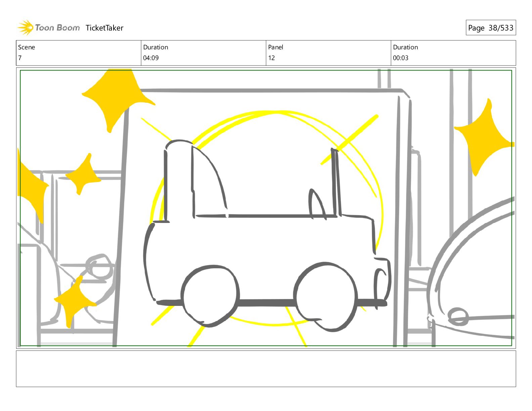Viewport: 532px width, 411px height.
Task: Click the Page 38/533 indicator
Action: pos(491,28)
